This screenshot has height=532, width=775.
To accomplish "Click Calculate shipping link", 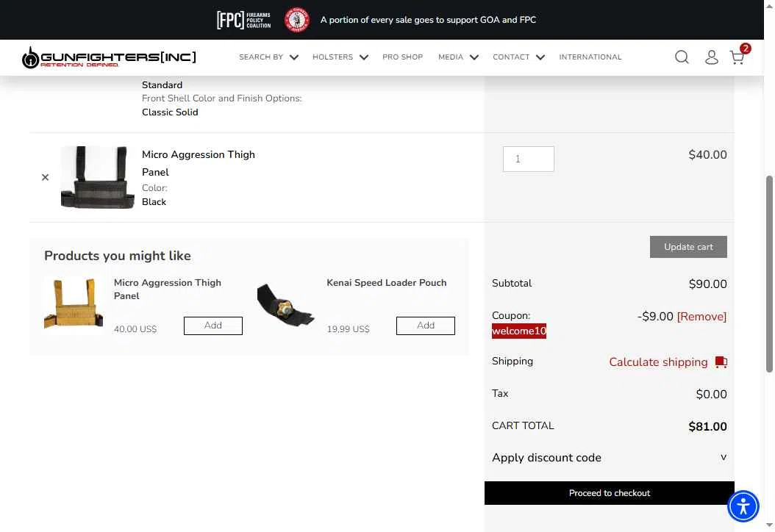I will pos(658,362).
